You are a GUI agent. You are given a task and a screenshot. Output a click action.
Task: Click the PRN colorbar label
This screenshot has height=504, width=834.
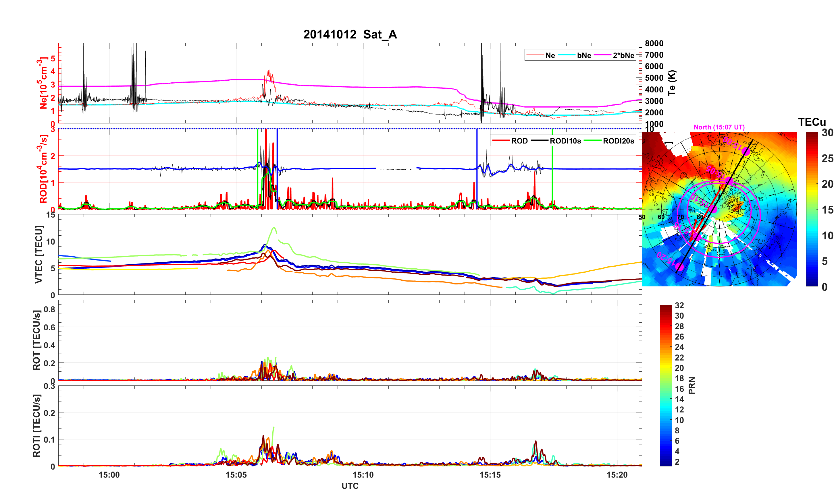click(692, 385)
